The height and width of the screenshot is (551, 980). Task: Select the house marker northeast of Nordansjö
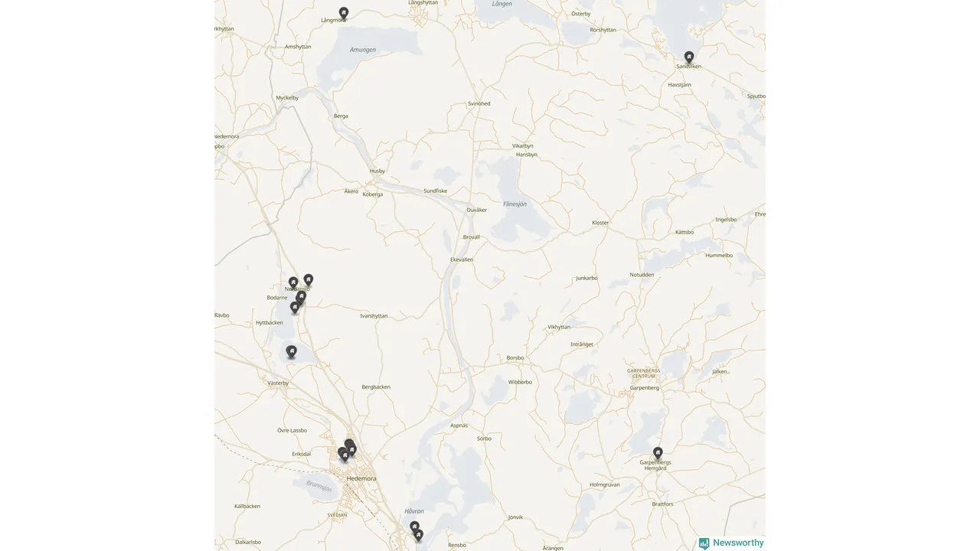309,280
